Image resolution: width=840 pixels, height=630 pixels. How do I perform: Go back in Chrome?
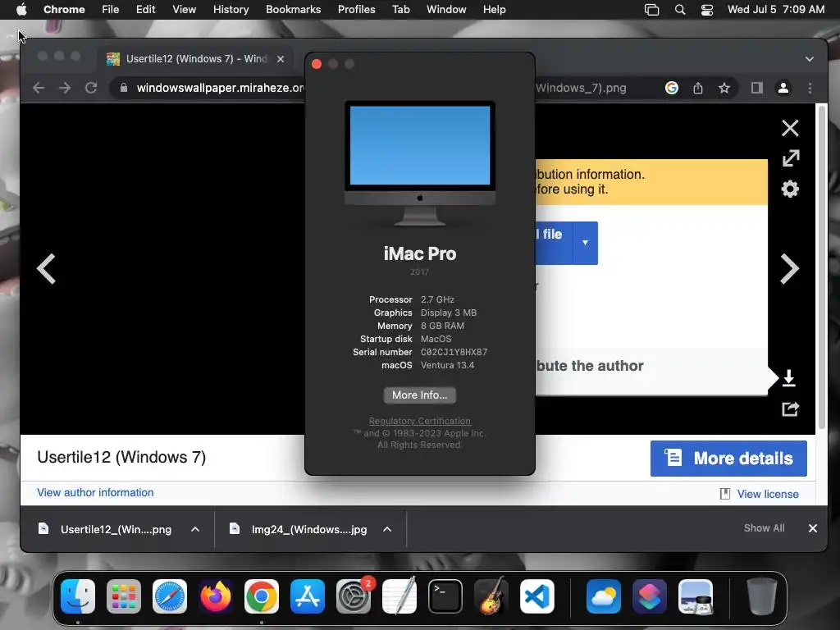[39, 88]
